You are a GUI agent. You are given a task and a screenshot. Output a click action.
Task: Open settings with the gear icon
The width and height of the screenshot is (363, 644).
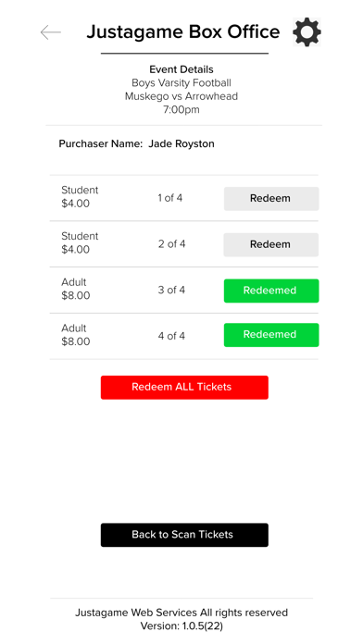[307, 32]
